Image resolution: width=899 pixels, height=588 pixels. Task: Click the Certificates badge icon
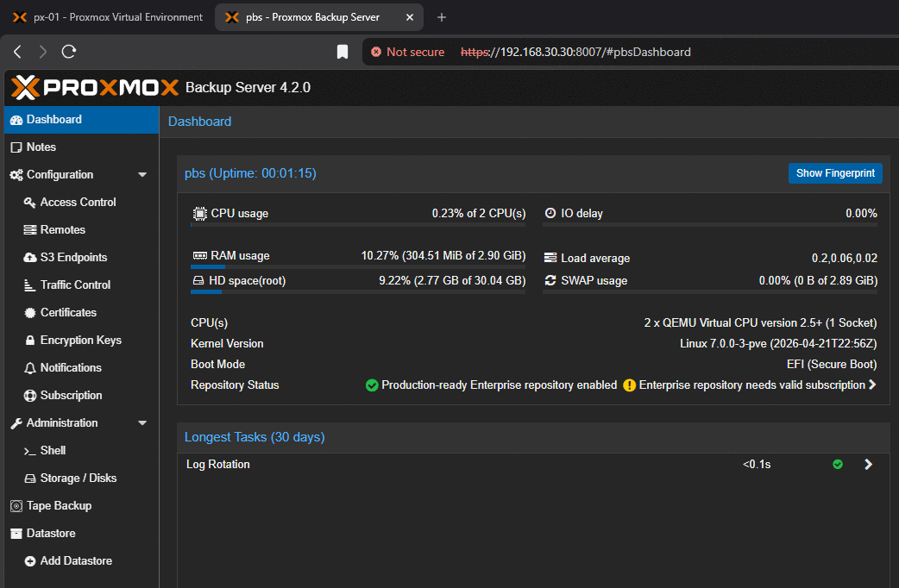coord(30,312)
